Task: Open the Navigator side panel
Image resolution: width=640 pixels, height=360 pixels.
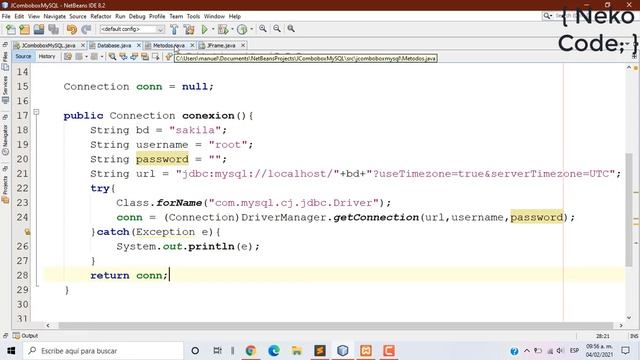Action: [x=5, y=139]
